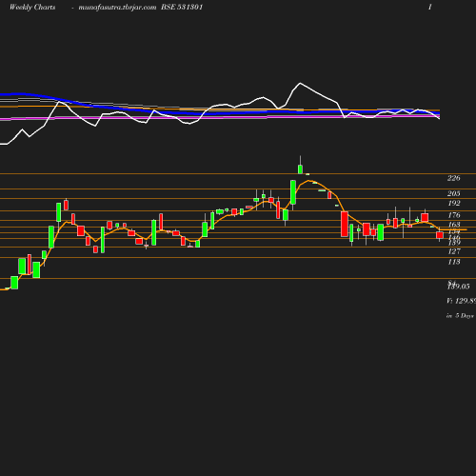Click the "V: 129.89" volume value

click(461, 301)
